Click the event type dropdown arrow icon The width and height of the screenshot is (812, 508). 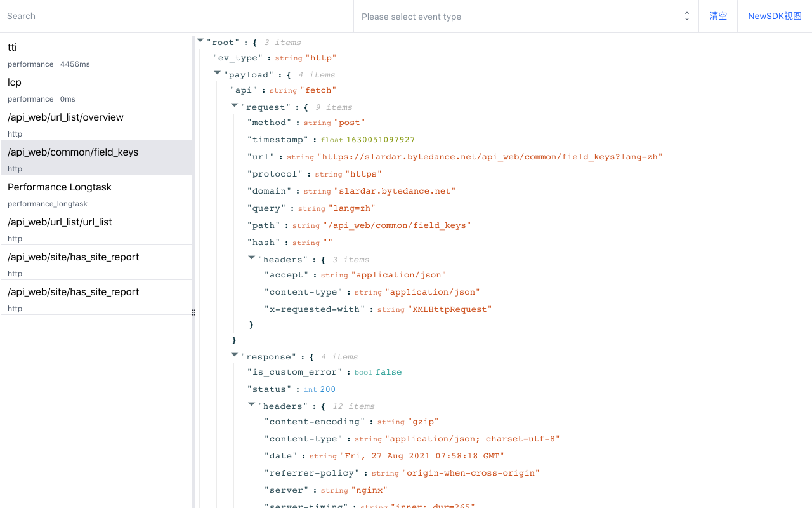[686, 17]
